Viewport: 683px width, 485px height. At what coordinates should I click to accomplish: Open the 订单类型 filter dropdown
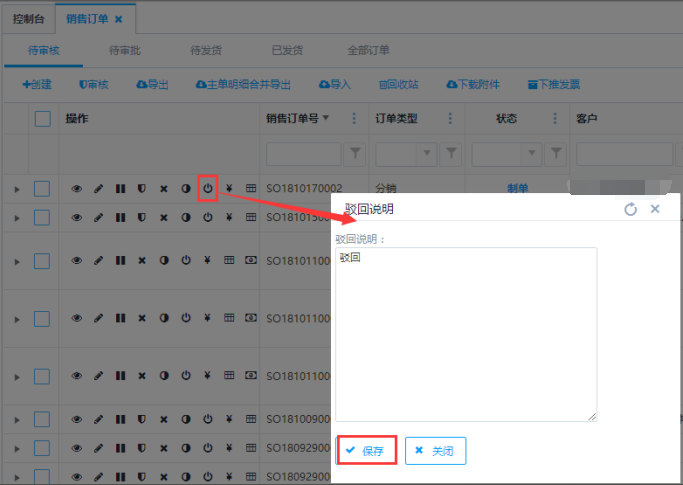(x=427, y=153)
